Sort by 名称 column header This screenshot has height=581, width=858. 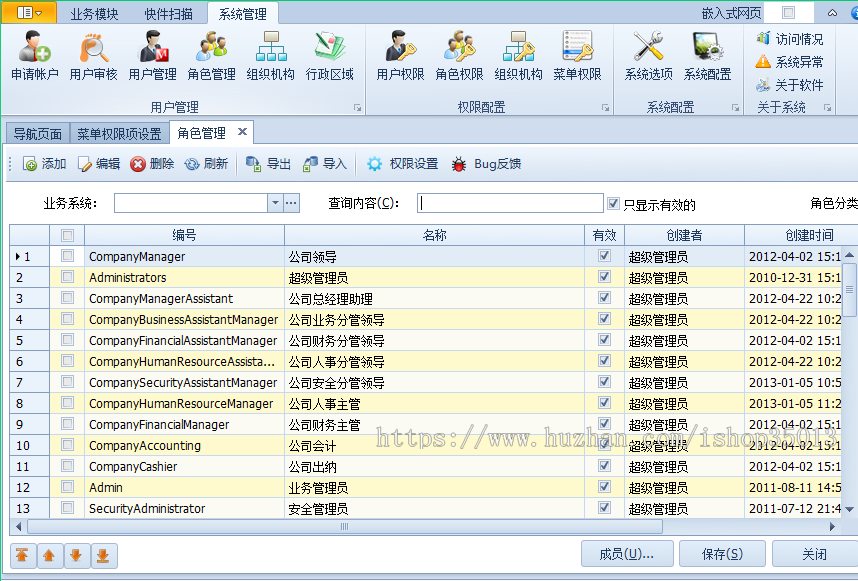pyautogui.click(x=434, y=235)
